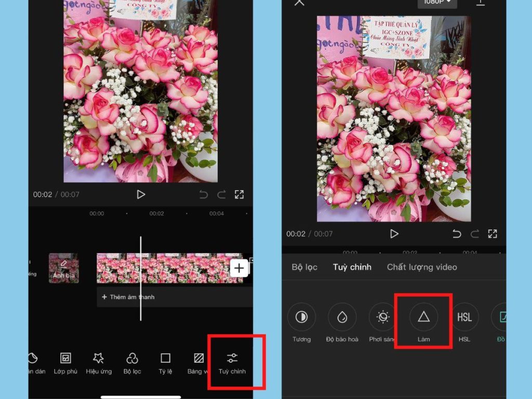Play the video preview

coord(141,194)
